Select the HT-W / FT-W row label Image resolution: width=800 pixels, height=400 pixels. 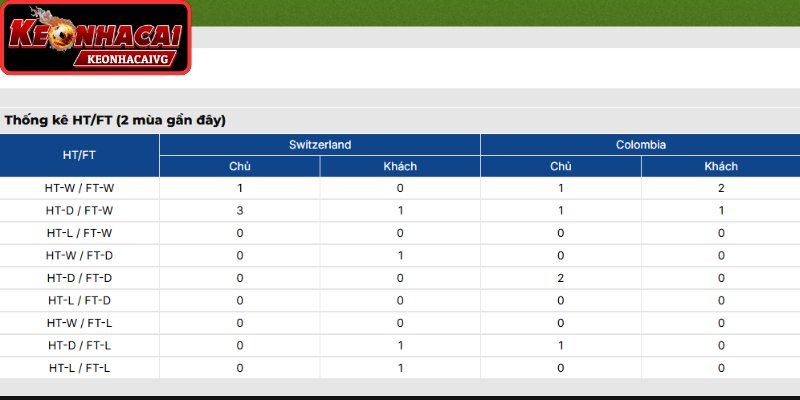pyautogui.click(x=79, y=188)
